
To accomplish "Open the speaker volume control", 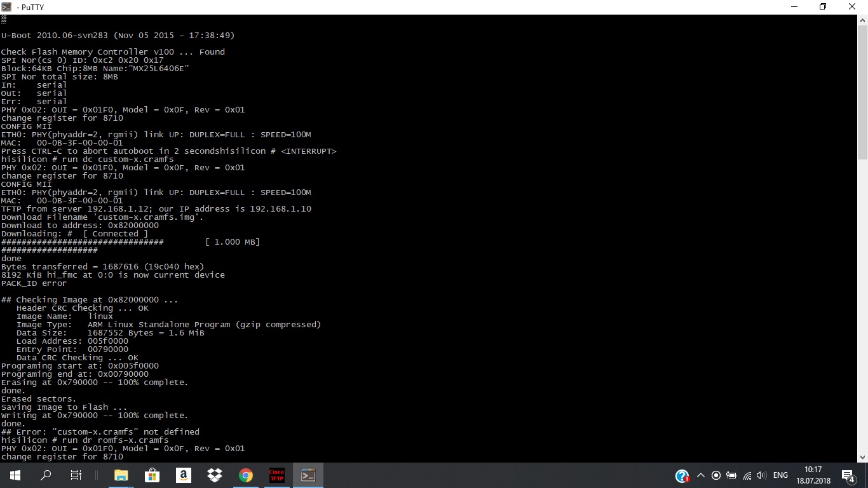I will pyautogui.click(x=761, y=475).
